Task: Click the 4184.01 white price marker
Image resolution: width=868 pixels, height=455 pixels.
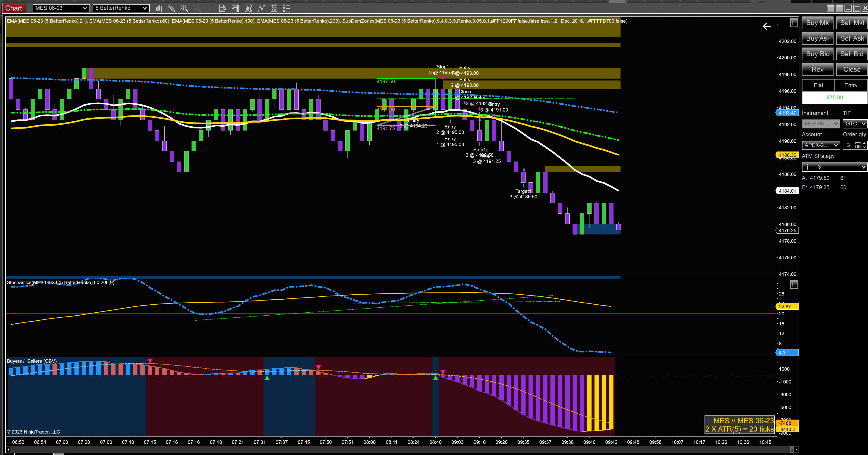Action: 787,191
